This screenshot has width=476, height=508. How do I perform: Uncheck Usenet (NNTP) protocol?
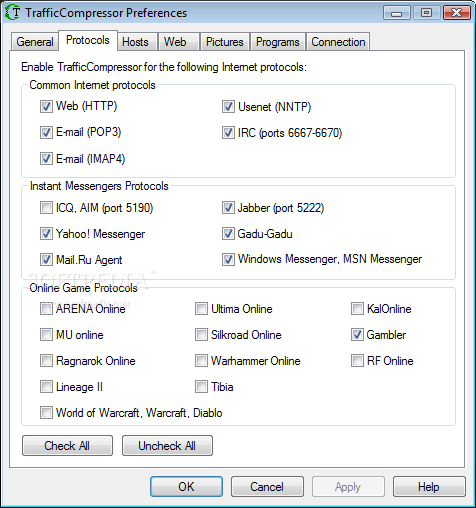pyautogui.click(x=228, y=107)
